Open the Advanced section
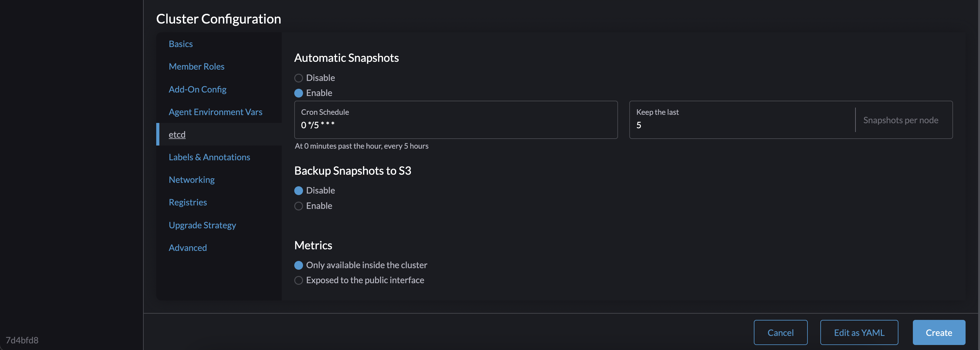Image resolution: width=980 pixels, height=350 pixels. point(188,247)
